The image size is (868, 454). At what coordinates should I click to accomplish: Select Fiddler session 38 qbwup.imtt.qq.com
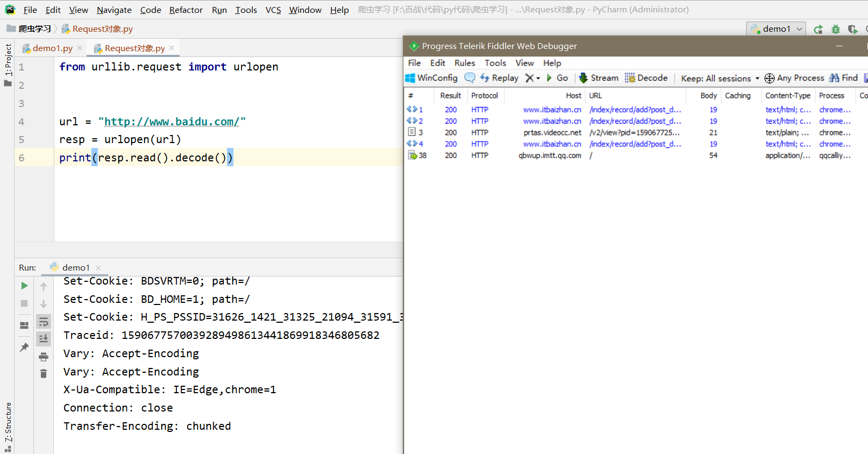pos(636,155)
